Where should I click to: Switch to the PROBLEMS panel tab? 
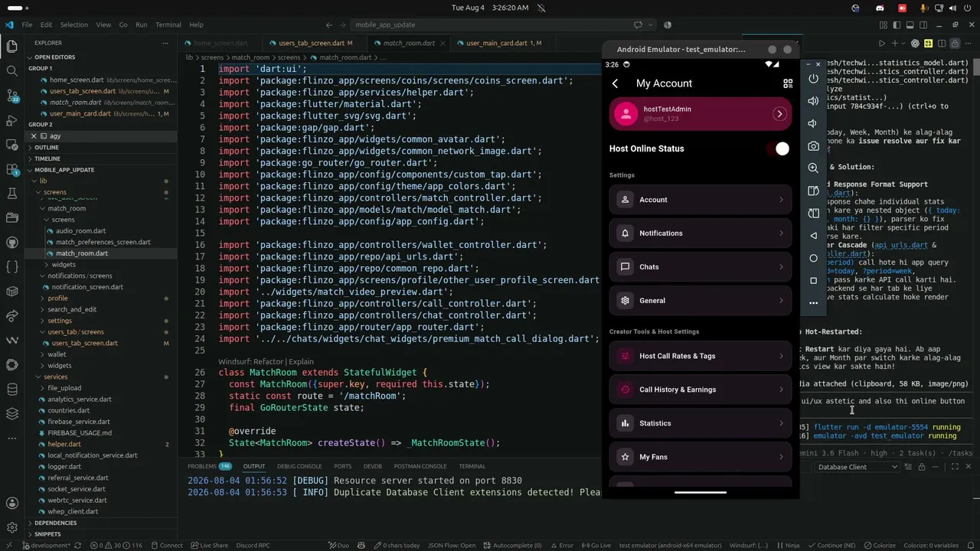[208, 467]
